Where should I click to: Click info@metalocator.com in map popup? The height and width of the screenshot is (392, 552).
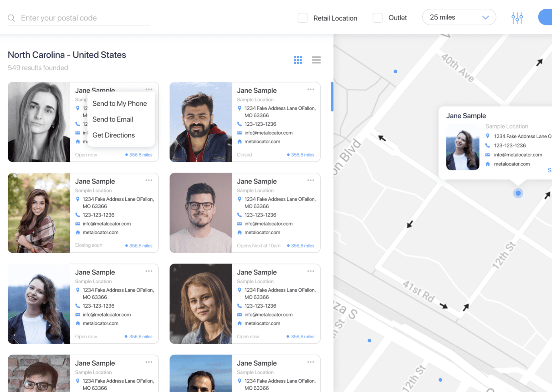point(518,155)
